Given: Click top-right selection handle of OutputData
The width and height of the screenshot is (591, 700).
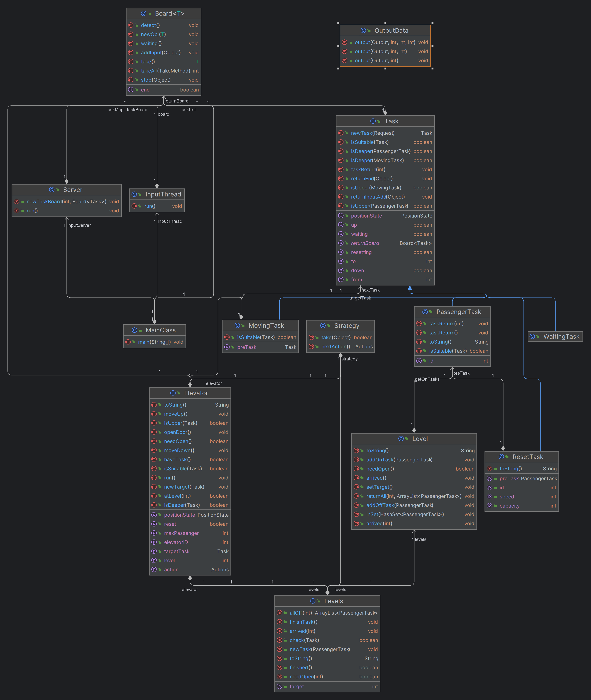Looking at the screenshot, I should coord(432,24).
